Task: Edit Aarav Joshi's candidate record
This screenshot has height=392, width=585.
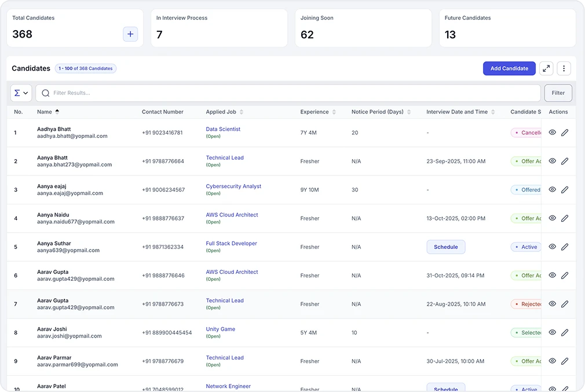Action: pos(565,332)
